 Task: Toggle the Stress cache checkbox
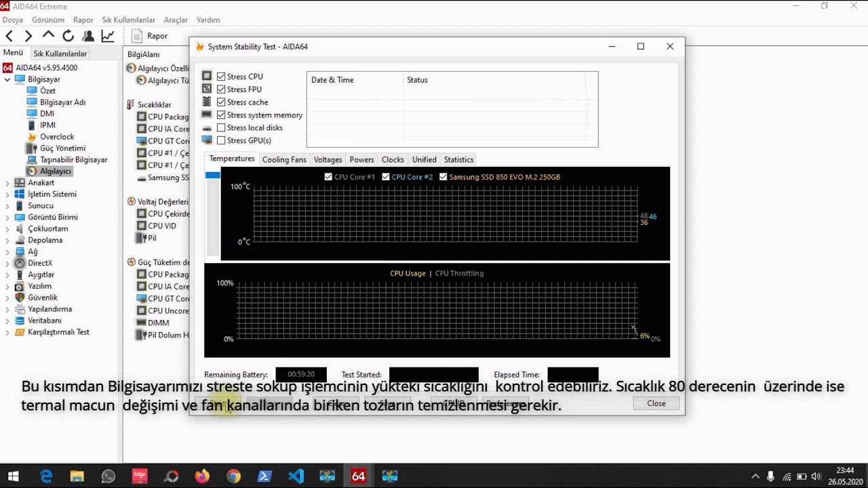[221, 102]
